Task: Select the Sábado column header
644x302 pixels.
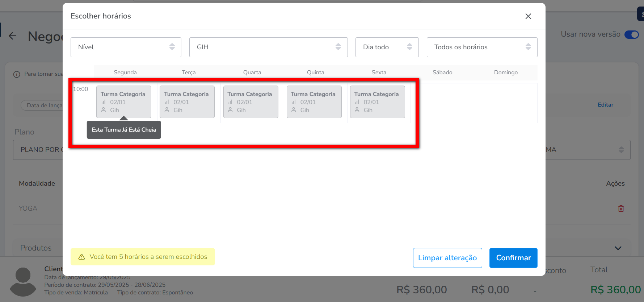Action: pyautogui.click(x=442, y=73)
